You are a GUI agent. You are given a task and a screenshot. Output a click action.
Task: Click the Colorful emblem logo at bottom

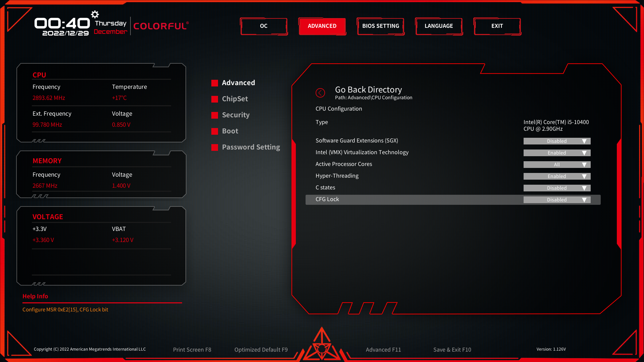coord(322,345)
